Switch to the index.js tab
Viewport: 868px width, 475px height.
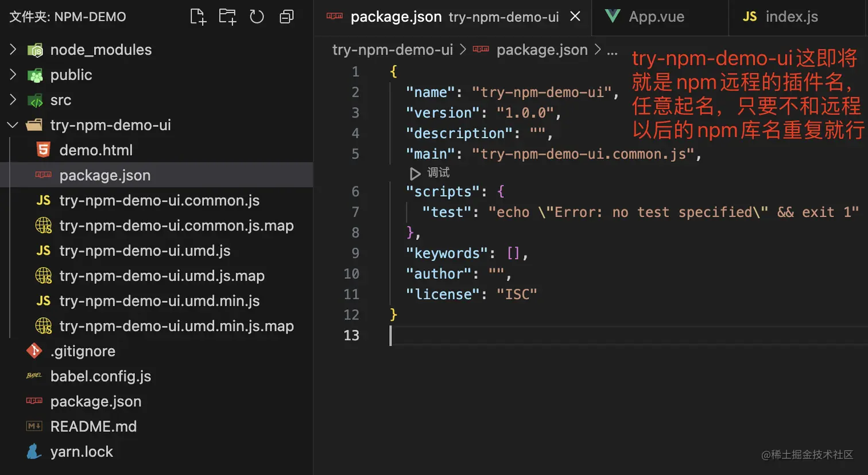pos(798,17)
